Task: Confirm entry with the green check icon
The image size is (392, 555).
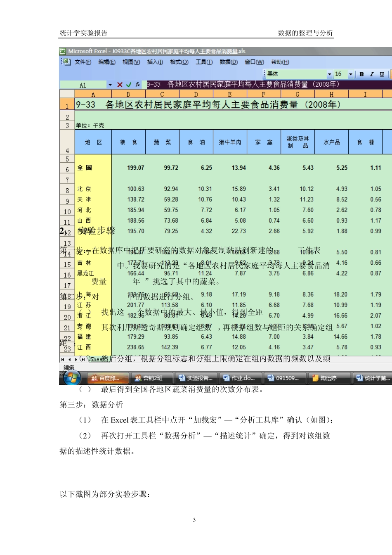Action: 129,85
